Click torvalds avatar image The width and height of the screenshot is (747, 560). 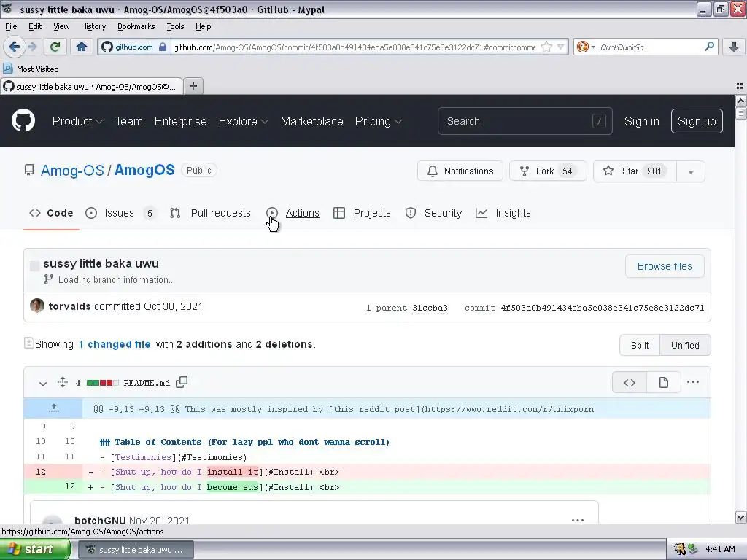37,306
